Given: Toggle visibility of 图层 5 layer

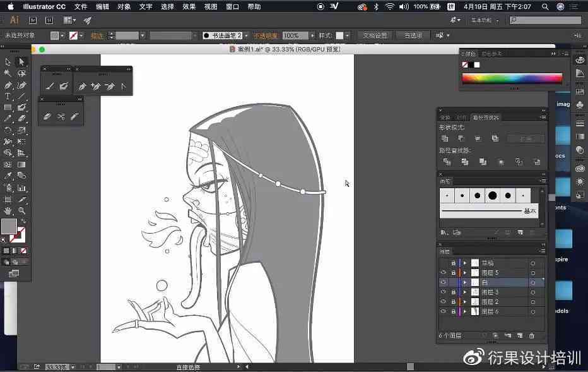Looking at the screenshot, I should tap(444, 272).
